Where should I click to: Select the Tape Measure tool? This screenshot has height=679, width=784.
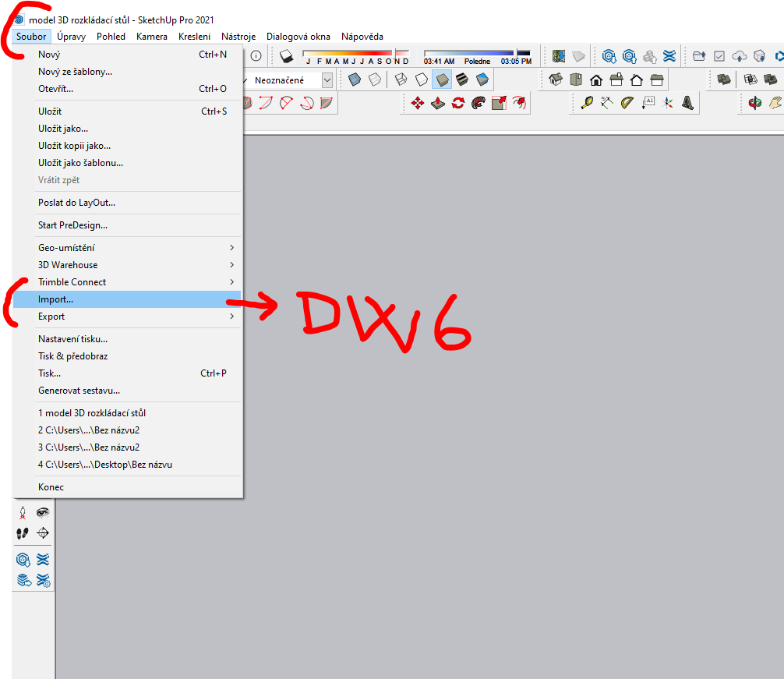pyautogui.click(x=587, y=103)
